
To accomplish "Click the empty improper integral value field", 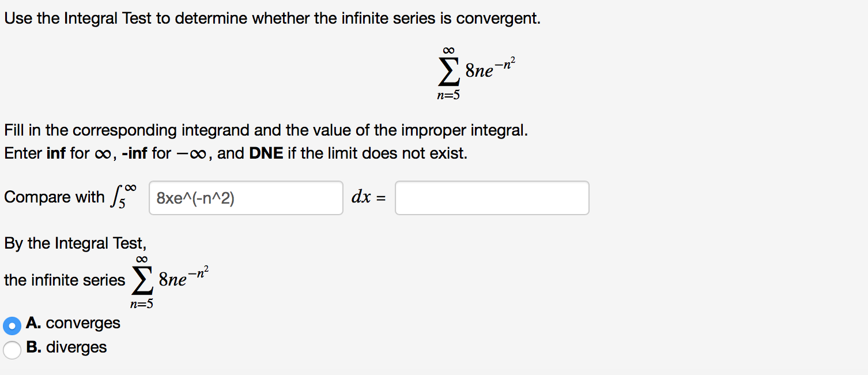I will click(491, 197).
